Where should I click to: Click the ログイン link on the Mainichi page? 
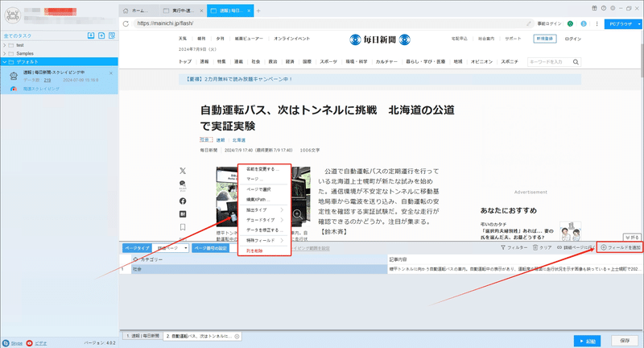(x=572, y=39)
